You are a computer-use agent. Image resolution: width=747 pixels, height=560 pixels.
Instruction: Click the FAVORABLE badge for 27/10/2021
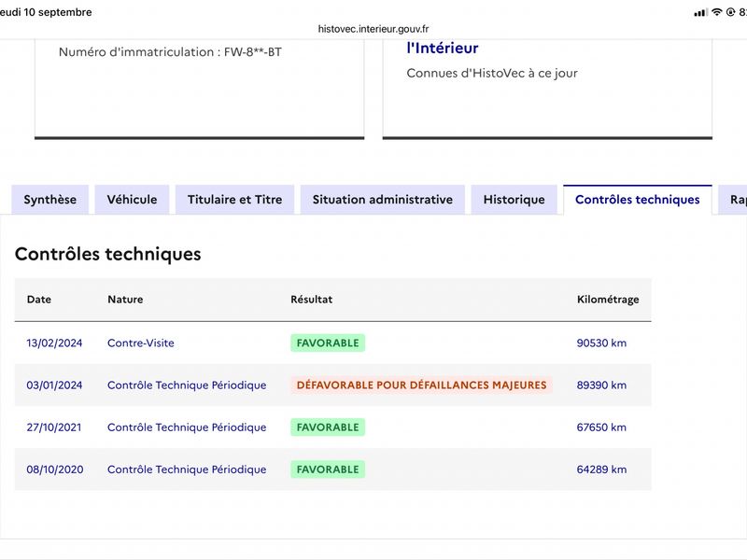click(x=328, y=427)
